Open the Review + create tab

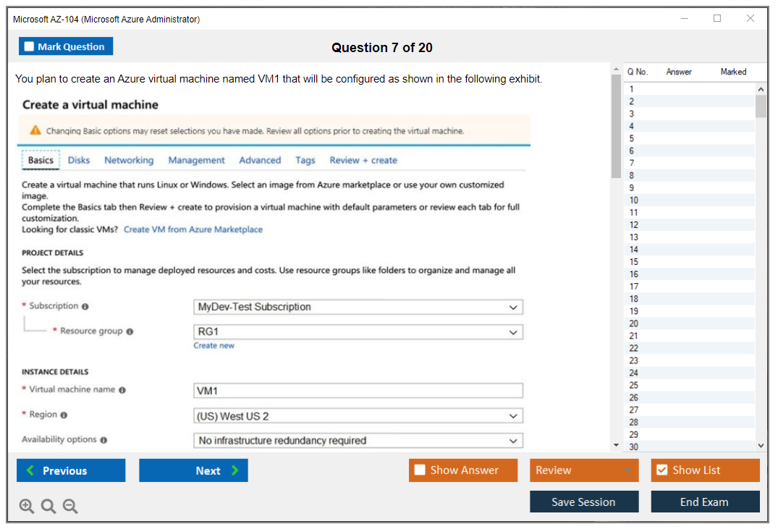(363, 160)
